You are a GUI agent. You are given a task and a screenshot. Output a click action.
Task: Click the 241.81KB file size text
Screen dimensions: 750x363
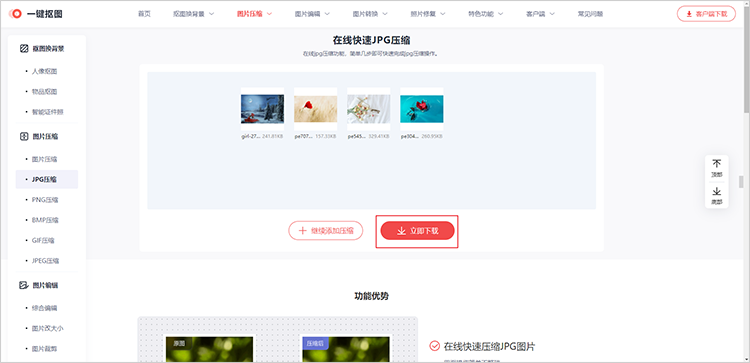pos(273,136)
